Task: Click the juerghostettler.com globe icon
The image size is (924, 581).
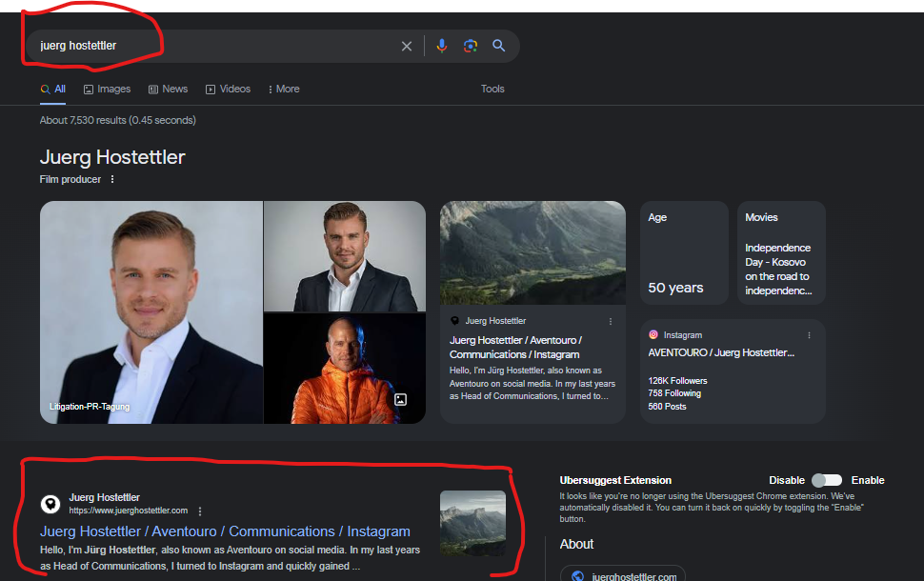Action: [577, 575]
